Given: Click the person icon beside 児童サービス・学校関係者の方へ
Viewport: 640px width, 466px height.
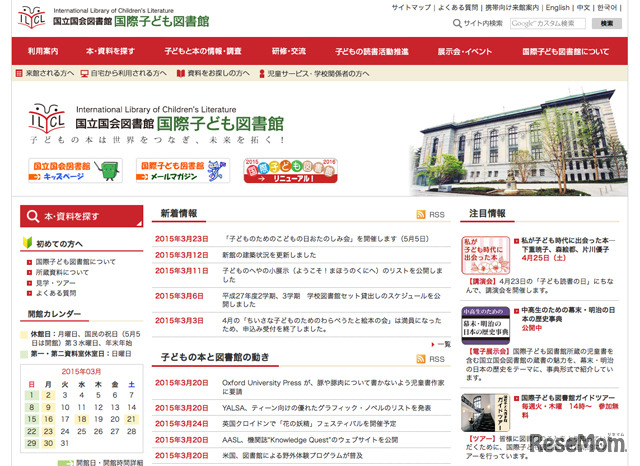Looking at the screenshot, I should 262,73.
